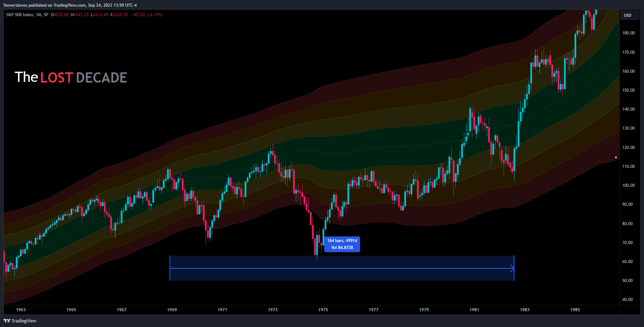
Task: Click the high value H4541.25
Action: (x=80, y=15)
